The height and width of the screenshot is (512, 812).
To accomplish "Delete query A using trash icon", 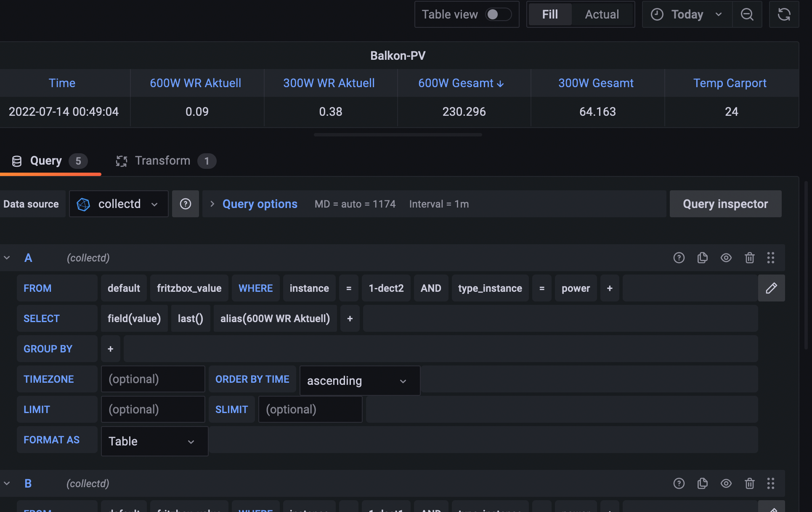I will [x=749, y=258].
